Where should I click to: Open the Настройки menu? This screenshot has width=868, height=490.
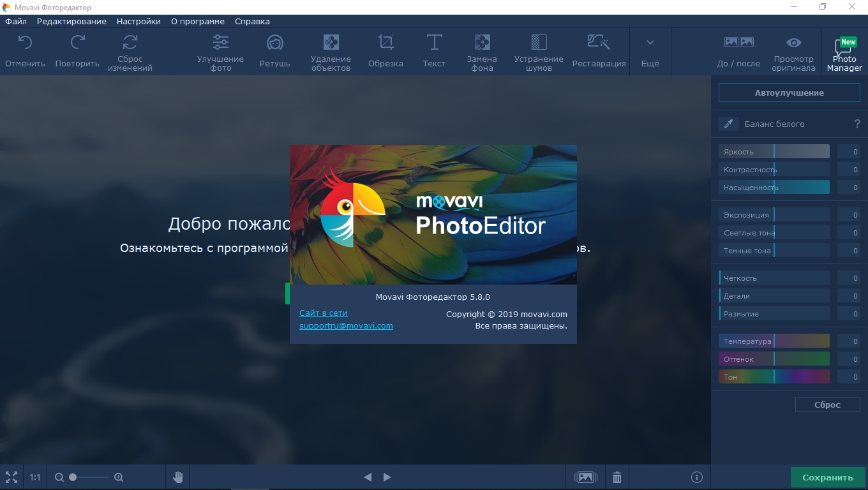pos(138,21)
